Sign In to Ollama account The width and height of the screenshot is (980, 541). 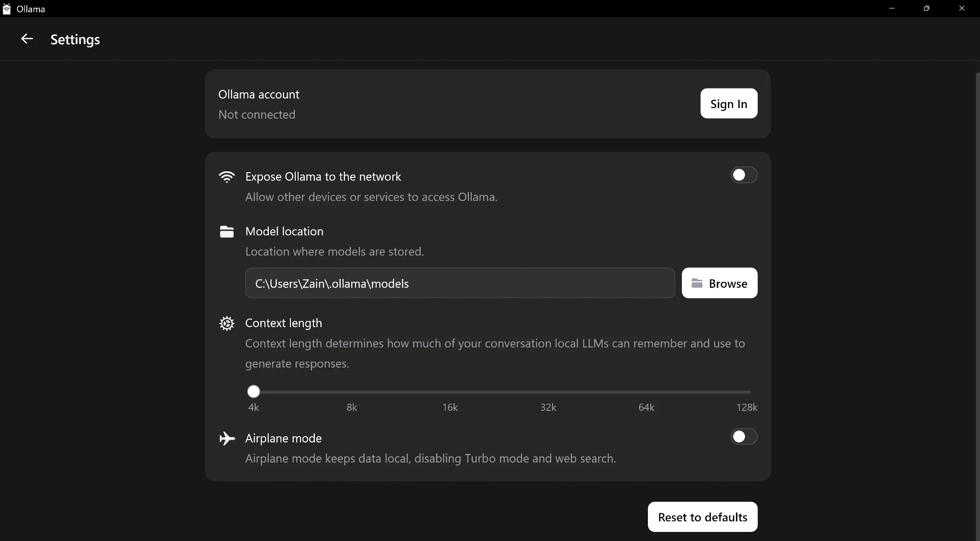(728, 103)
